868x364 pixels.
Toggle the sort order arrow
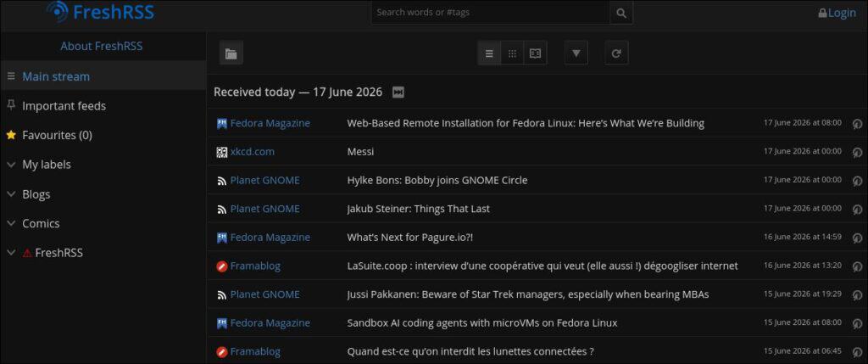pyautogui.click(x=576, y=53)
